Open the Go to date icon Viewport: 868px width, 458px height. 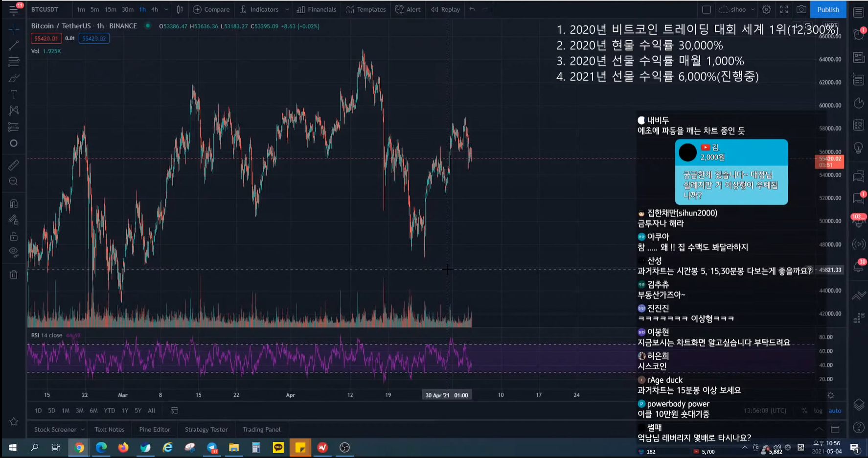[x=174, y=411]
